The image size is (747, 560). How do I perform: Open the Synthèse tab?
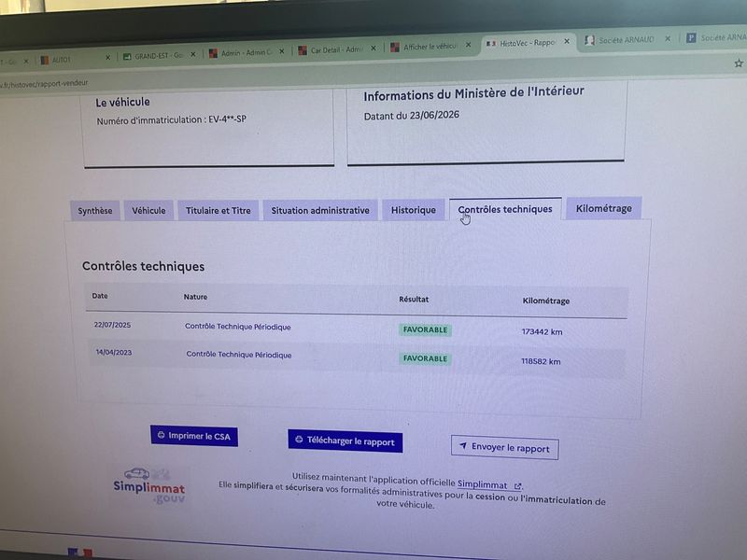pos(95,211)
